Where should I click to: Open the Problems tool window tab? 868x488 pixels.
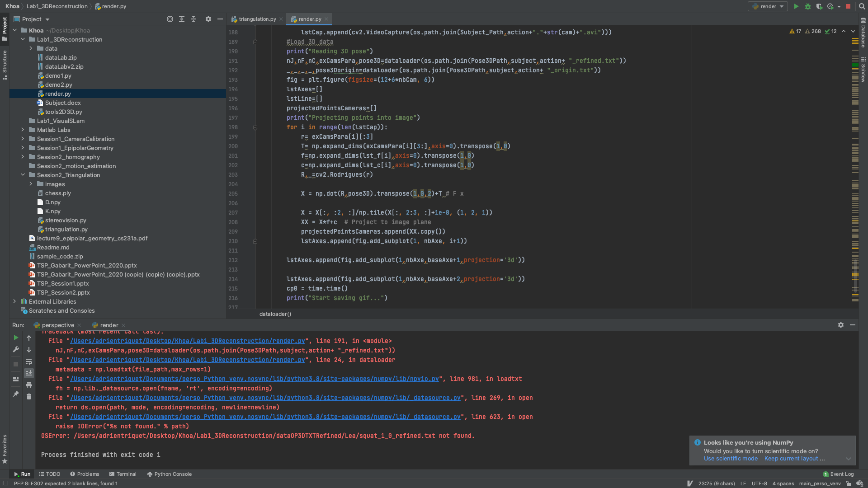pos(85,474)
